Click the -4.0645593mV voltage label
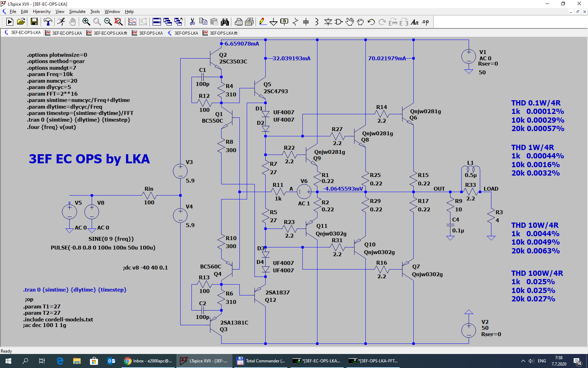 [x=343, y=189]
